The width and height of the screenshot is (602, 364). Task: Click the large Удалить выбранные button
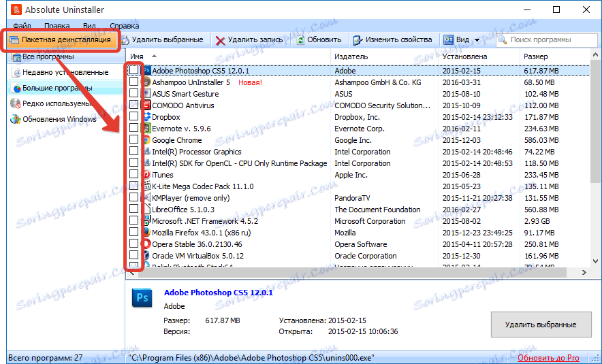click(x=541, y=325)
